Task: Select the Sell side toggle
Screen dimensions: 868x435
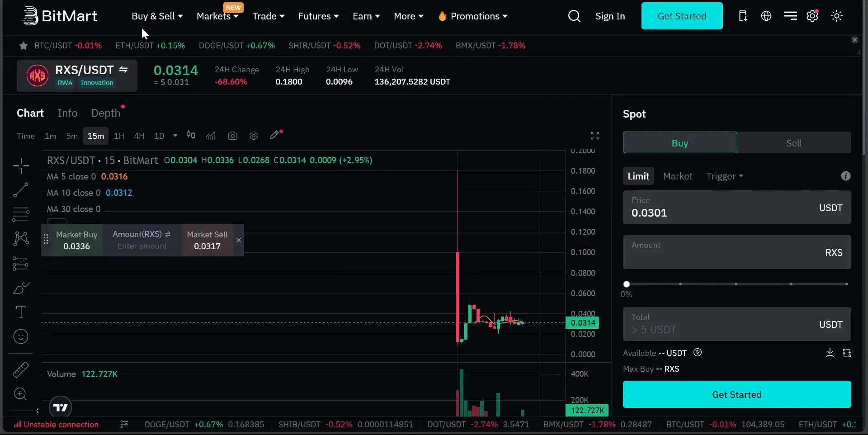Action: 794,143
